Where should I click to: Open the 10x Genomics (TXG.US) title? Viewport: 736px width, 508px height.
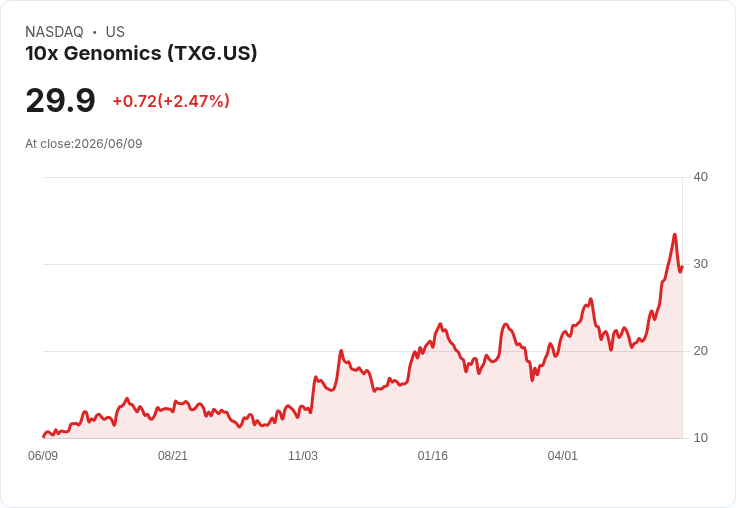pyautogui.click(x=141, y=53)
